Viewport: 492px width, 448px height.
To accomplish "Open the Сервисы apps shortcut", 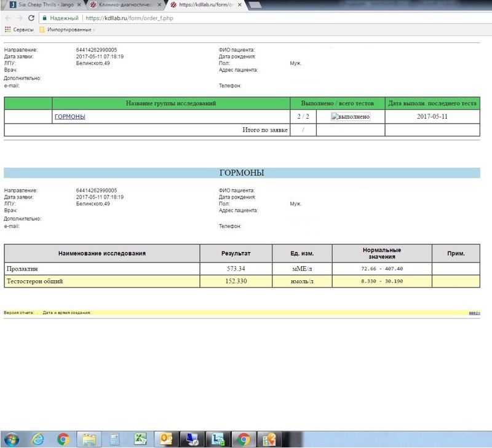I will coord(18,29).
